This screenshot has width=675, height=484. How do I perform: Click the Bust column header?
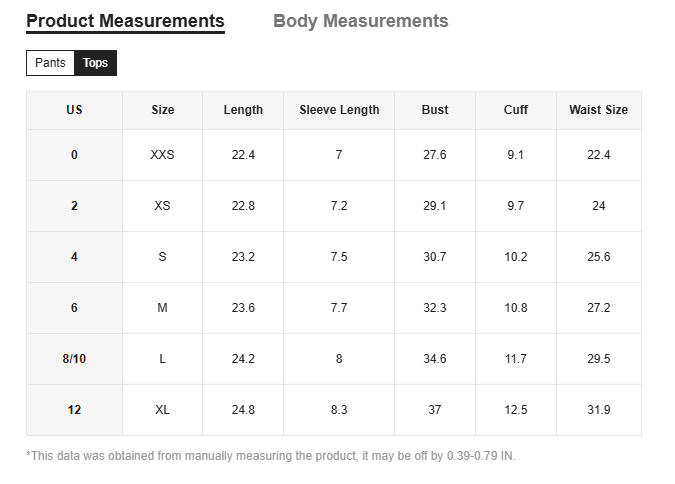pos(435,110)
